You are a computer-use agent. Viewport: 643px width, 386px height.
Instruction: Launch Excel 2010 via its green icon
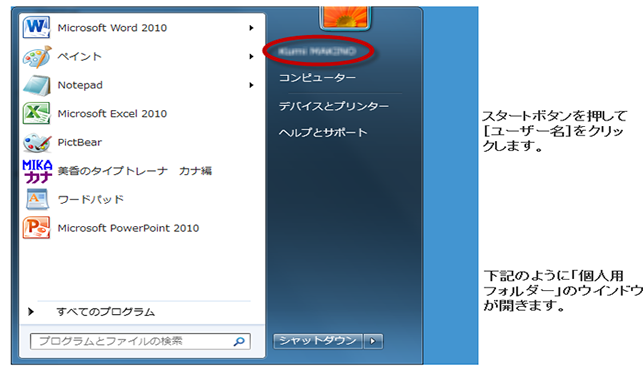click(36, 114)
